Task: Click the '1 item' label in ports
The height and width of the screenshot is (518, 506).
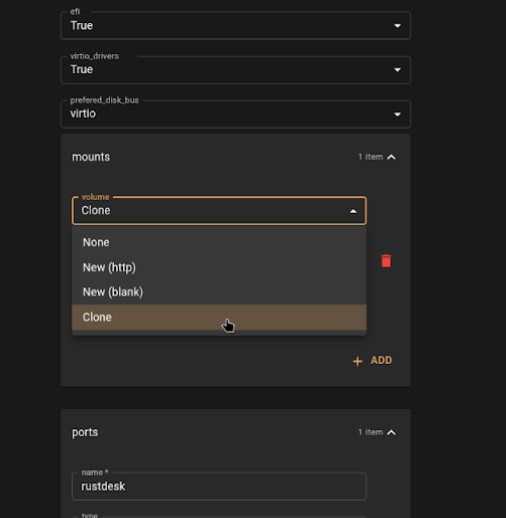Action: point(370,432)
